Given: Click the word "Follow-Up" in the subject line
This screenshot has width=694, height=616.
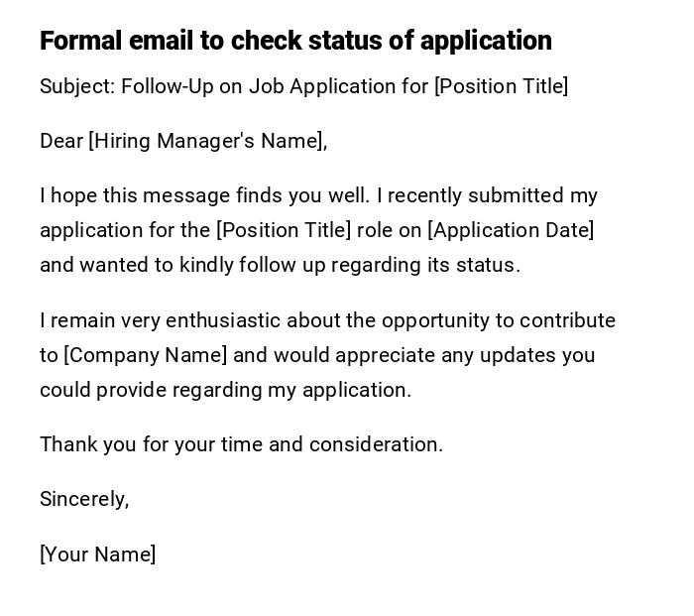Looking at the screenshot, I should click(x=167, y=86).
